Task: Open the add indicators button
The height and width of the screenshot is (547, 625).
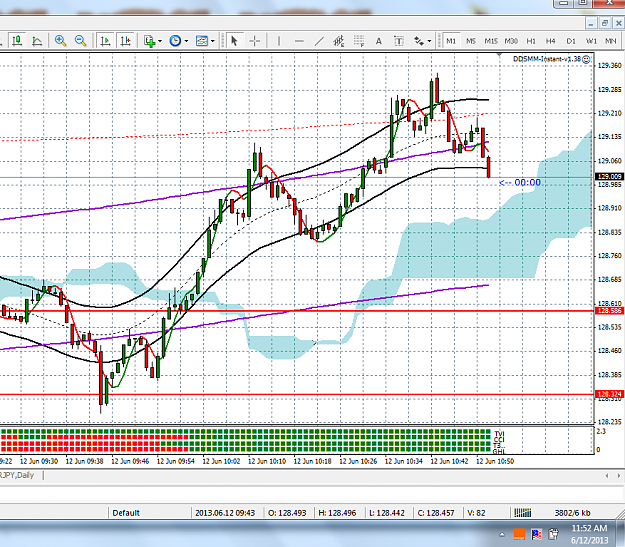Action: tap(150, 41)
